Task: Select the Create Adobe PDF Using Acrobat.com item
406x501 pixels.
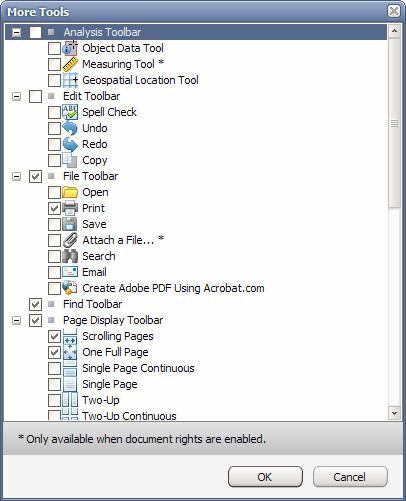Action: [173, 288]
